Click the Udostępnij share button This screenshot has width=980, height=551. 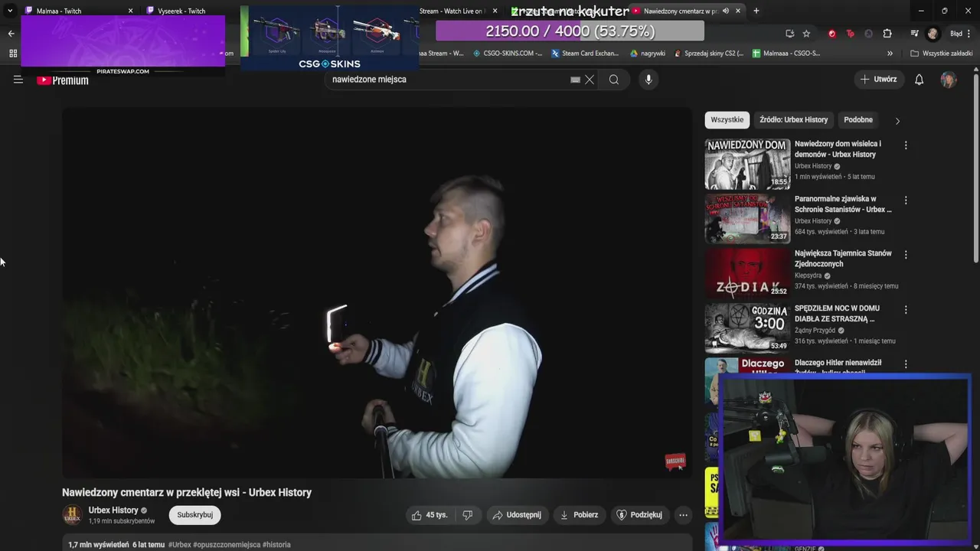[x=517, y=515]
